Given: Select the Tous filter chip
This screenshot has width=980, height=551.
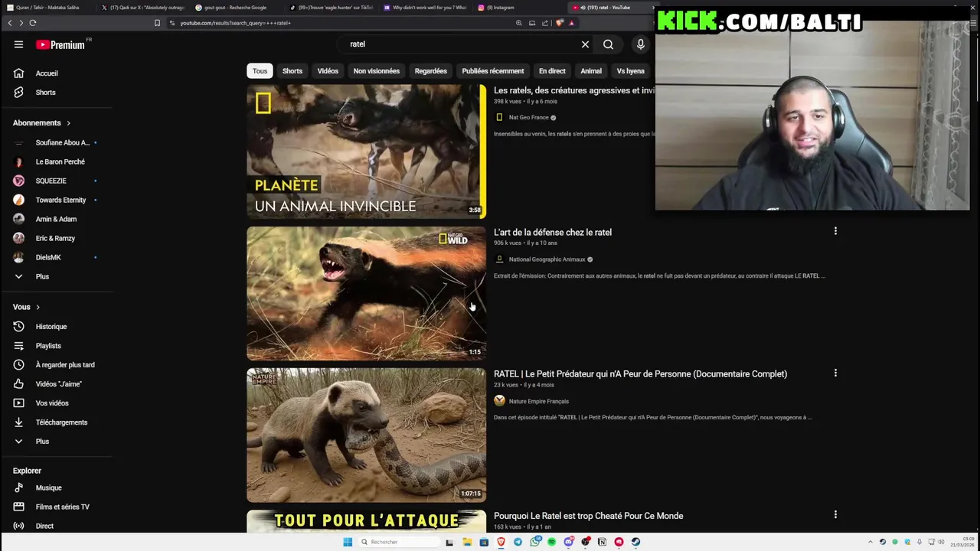Looking at the screenshot, I should tap(260, 71).
